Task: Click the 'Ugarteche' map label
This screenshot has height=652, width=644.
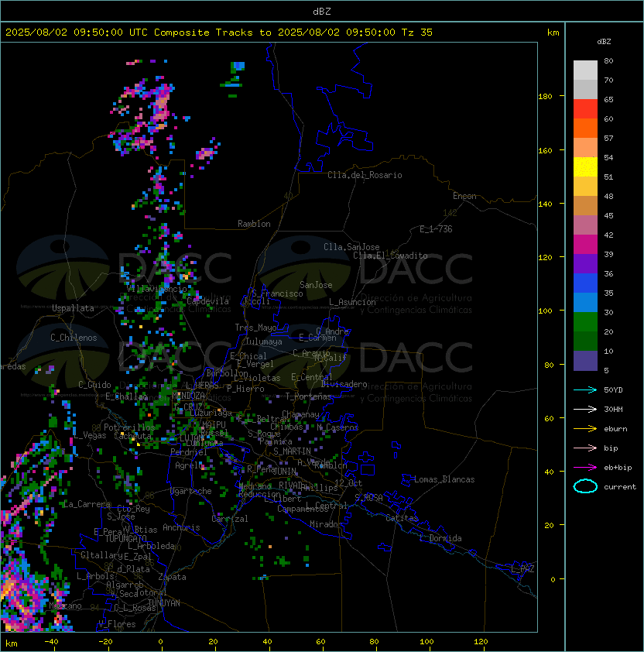Action: click(x=191, y=491)
